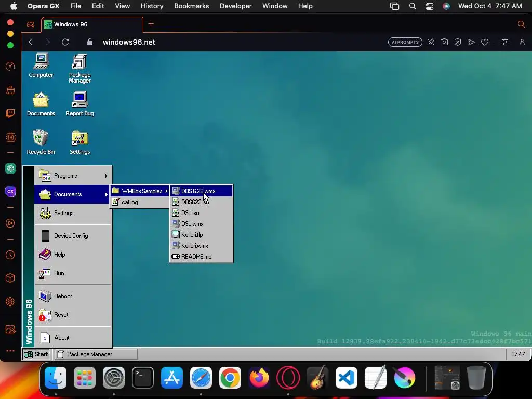Select DSL.iso in WMBox Samples
Viewport: 532px width, 399px height.
[x=201, y=212]
